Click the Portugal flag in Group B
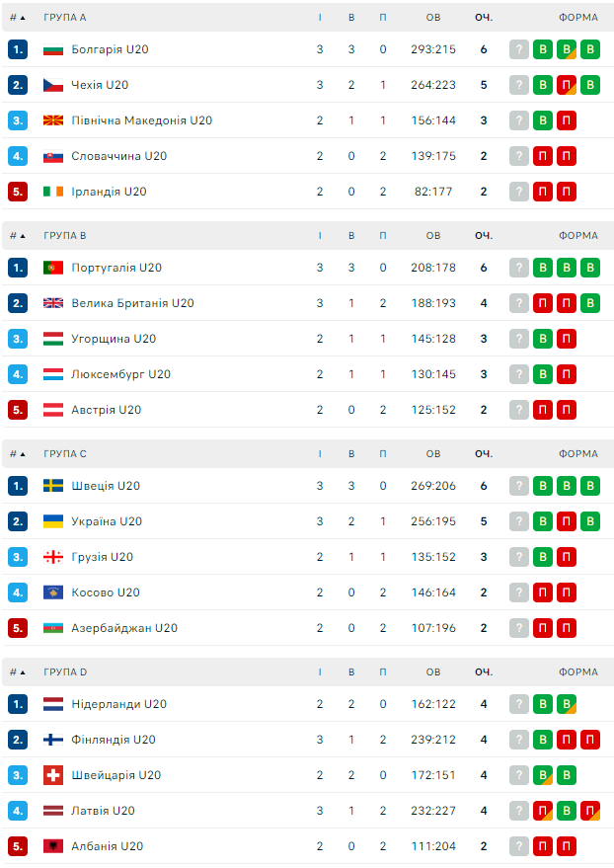 coord(53,268)
